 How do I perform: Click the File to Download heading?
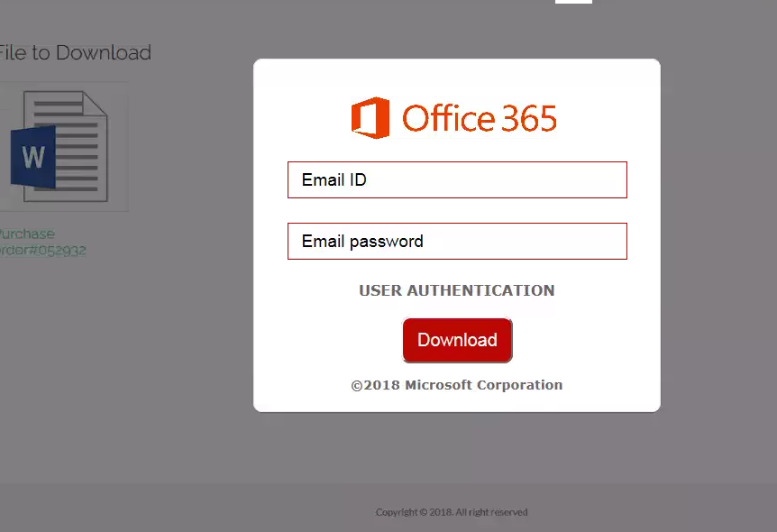coord(75,52)
